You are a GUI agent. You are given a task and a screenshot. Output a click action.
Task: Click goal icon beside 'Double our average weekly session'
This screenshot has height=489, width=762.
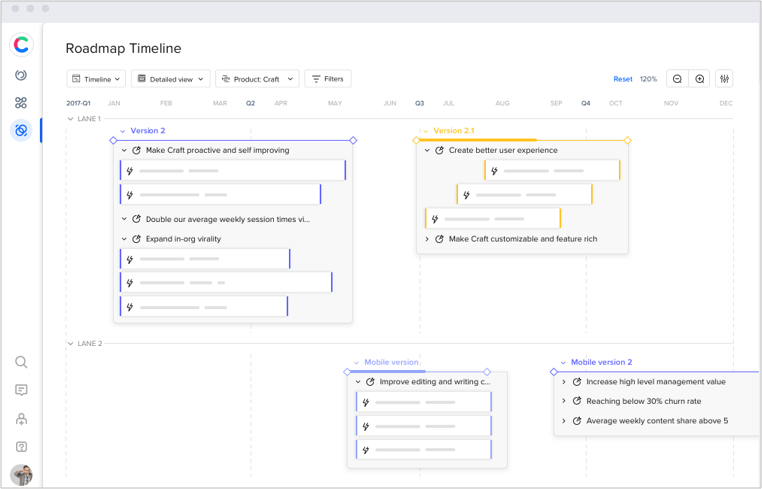click(x=137, y=219)
